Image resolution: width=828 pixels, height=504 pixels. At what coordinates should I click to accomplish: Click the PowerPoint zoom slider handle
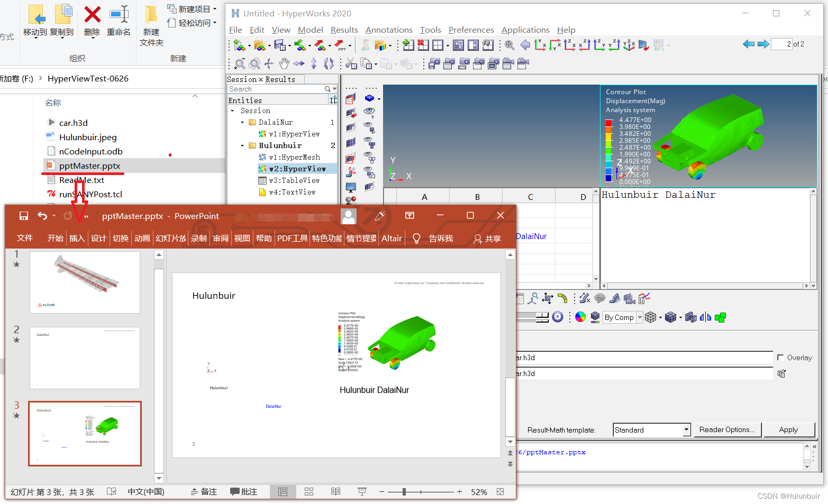404,492
